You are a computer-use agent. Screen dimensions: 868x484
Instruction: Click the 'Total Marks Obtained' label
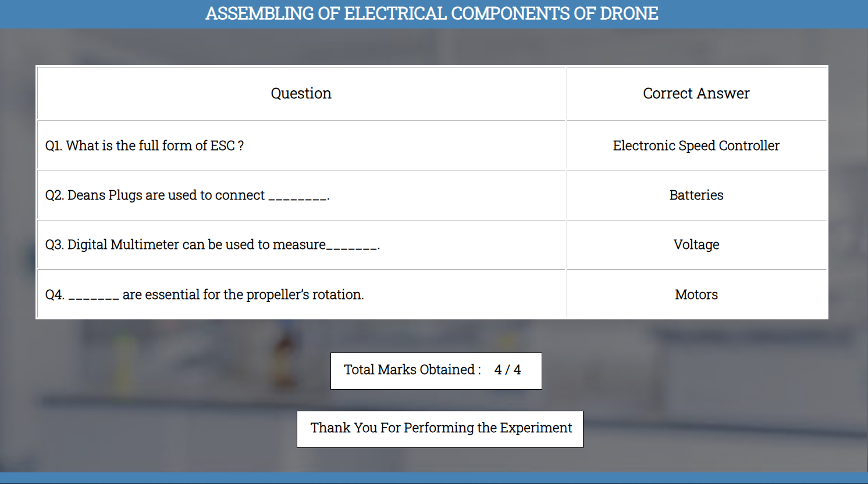pyautogui.click(x=412, y=370)
